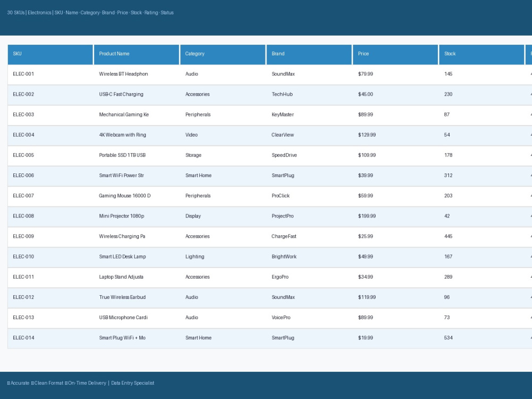Select SKU cell ELEC-007

[x=50, y=196]
